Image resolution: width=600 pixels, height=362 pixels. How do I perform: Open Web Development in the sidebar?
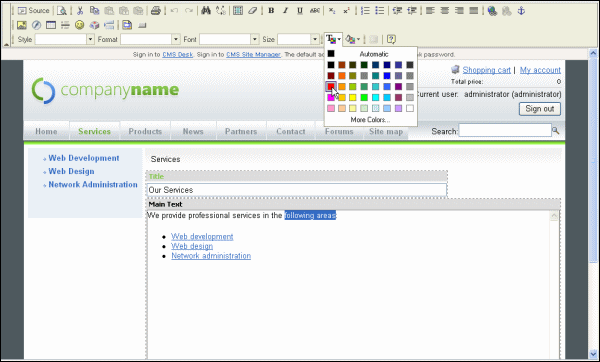point(84,158)
